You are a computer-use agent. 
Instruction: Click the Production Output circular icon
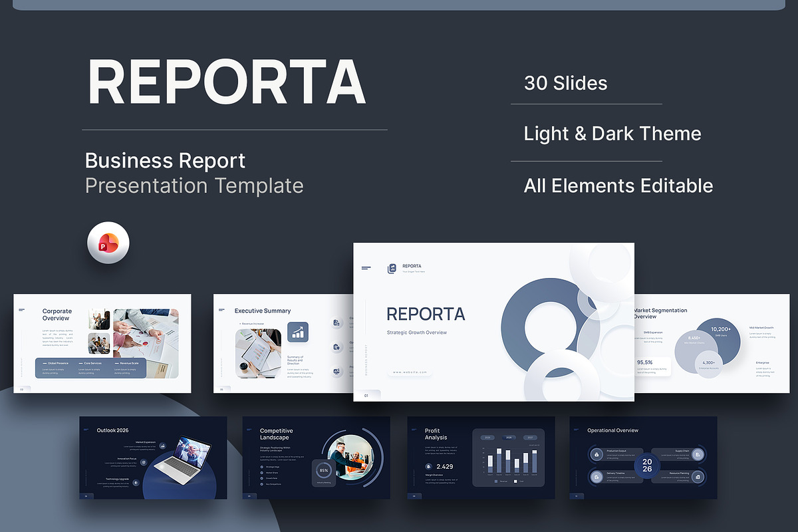pyautogui.click(x=597, y=454)
